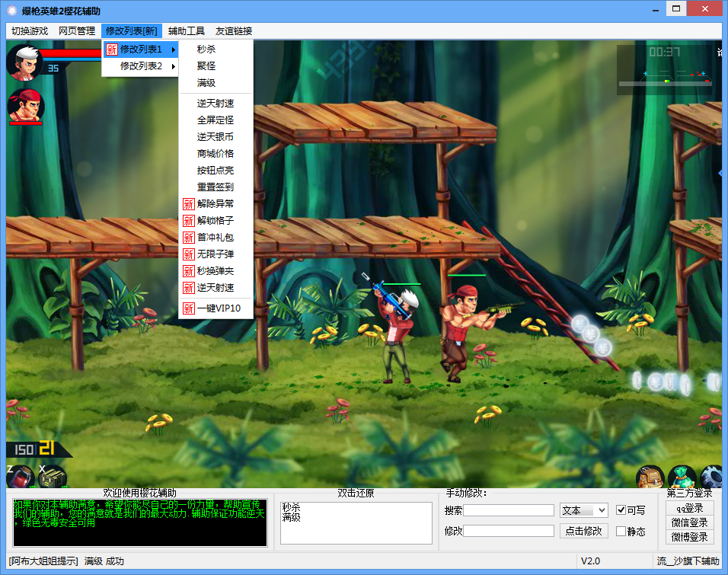Click the Z potion skill icon

click(x=21, y=477)
